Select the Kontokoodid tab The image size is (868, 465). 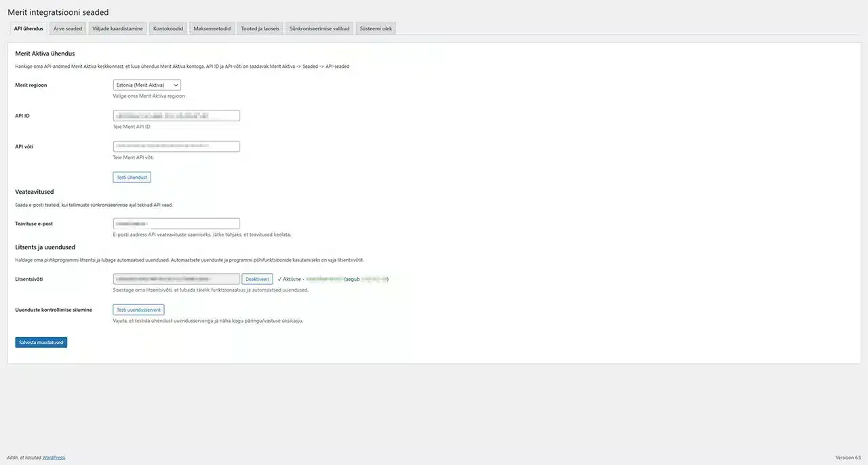point(168,28)
